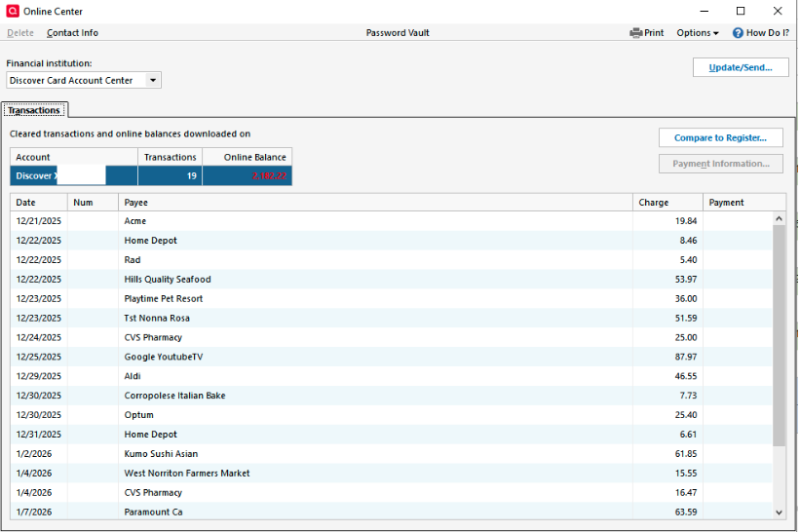800x532 pixels.
Task: Click the Delete menu item
Action: point(20,33)
